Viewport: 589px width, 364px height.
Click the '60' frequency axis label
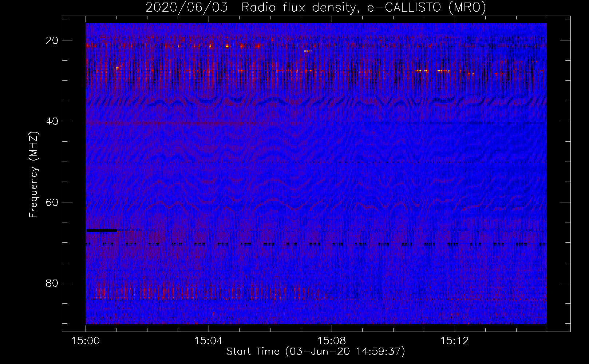click(52, 202)
